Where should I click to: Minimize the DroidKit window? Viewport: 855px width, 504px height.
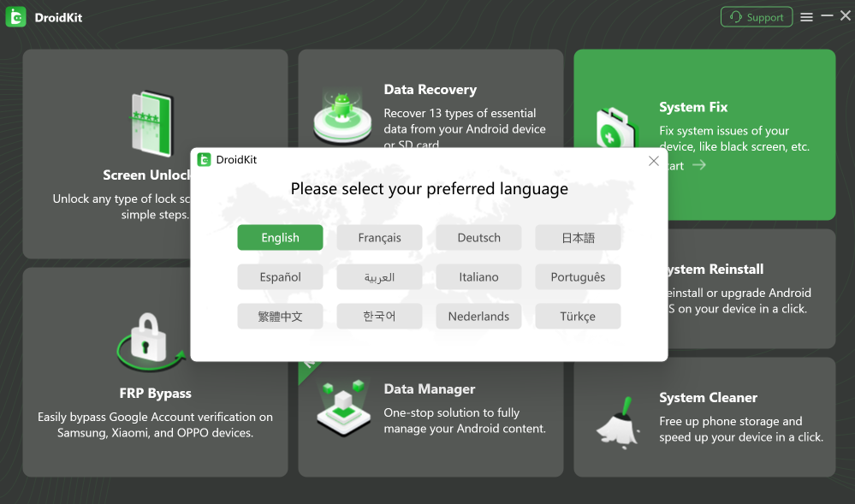(827, 15)
